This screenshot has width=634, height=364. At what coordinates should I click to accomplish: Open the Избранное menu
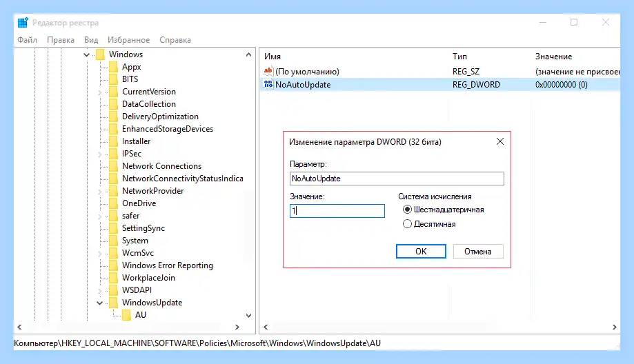coord(128,40)
